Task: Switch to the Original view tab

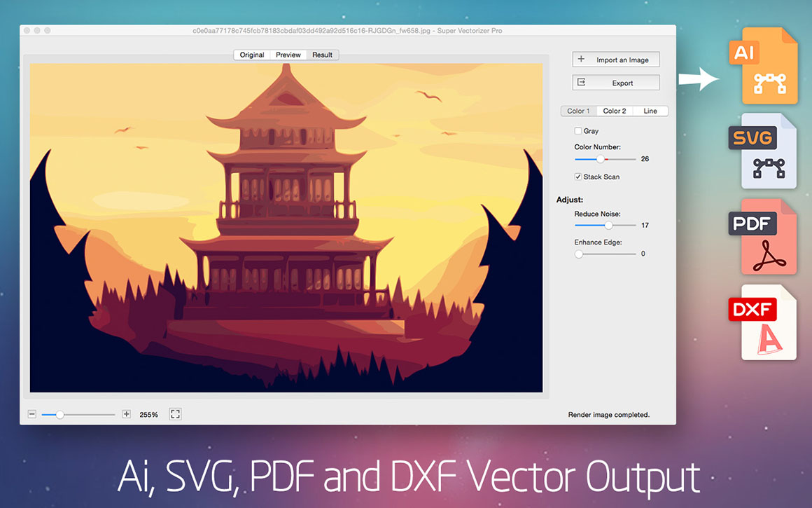Action: pos(252,55)
